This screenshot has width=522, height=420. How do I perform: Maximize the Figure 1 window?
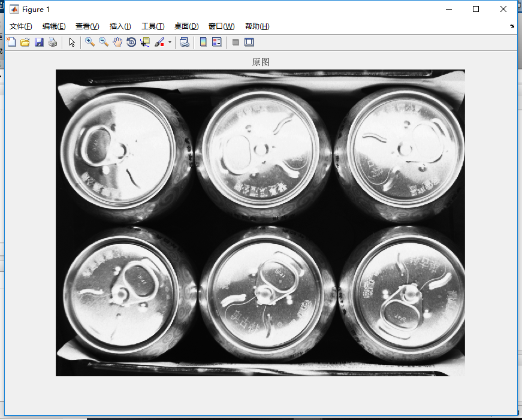click(476, 10)
